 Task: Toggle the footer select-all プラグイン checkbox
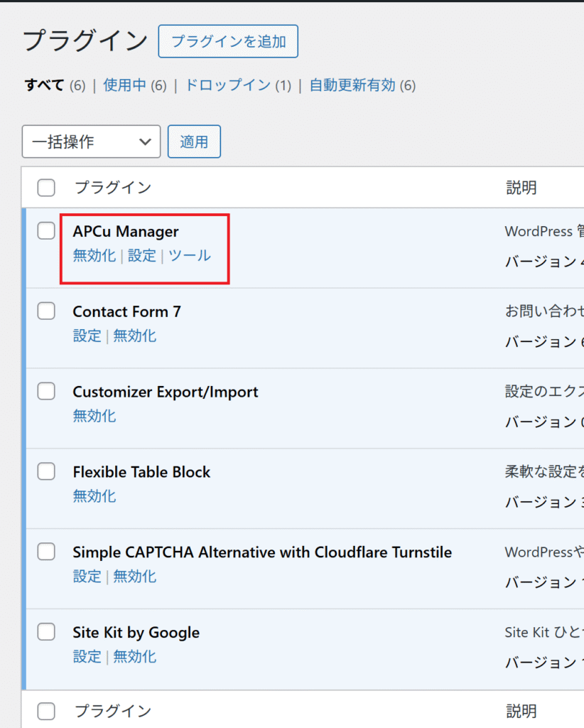click(46, 711)
